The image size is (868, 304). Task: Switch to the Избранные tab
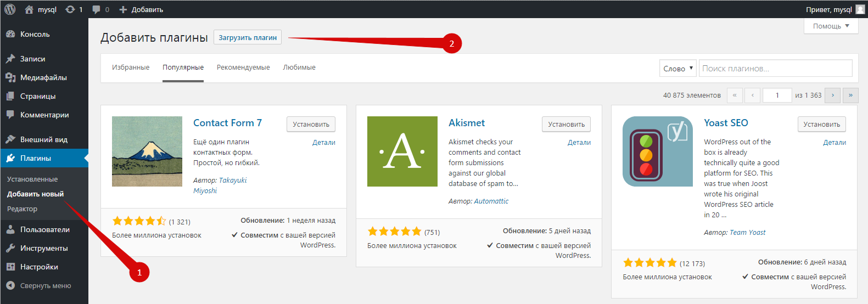pos(131,67)
